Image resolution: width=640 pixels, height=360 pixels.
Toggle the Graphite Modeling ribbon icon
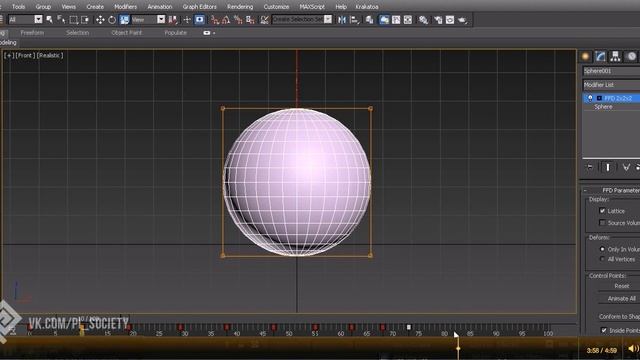[x=384, y=20]
